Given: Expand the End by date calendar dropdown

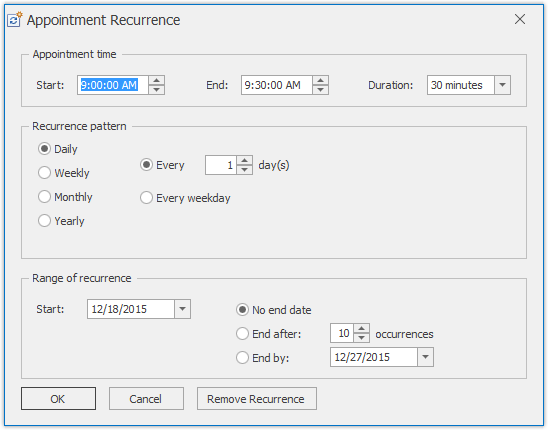Looking at the screenshot, I should [425, 357].
